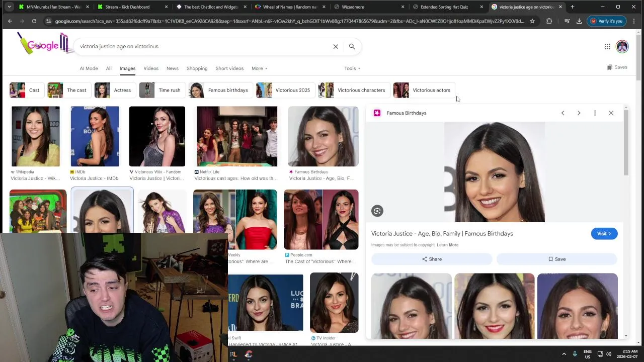The image size is (644, 362).
Task: Click the Share button
Action: coord(432,259)
